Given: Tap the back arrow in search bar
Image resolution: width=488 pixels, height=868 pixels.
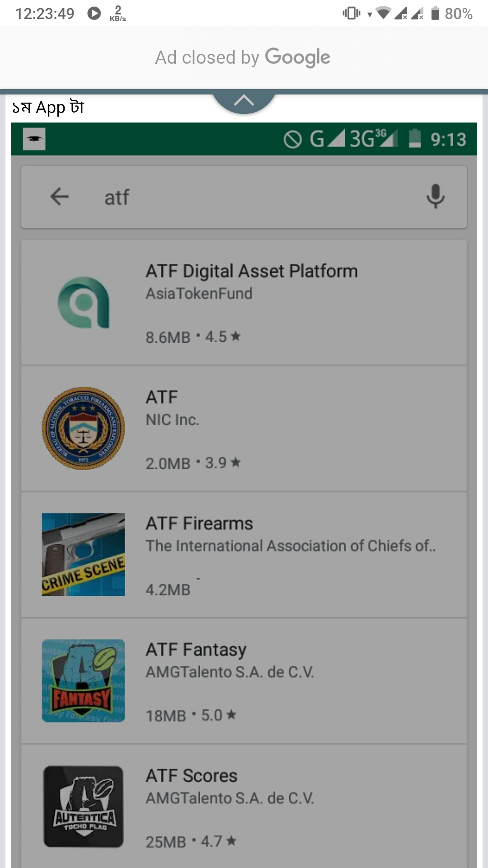Looking at the screenshot, I should click(x=59, y=197).
